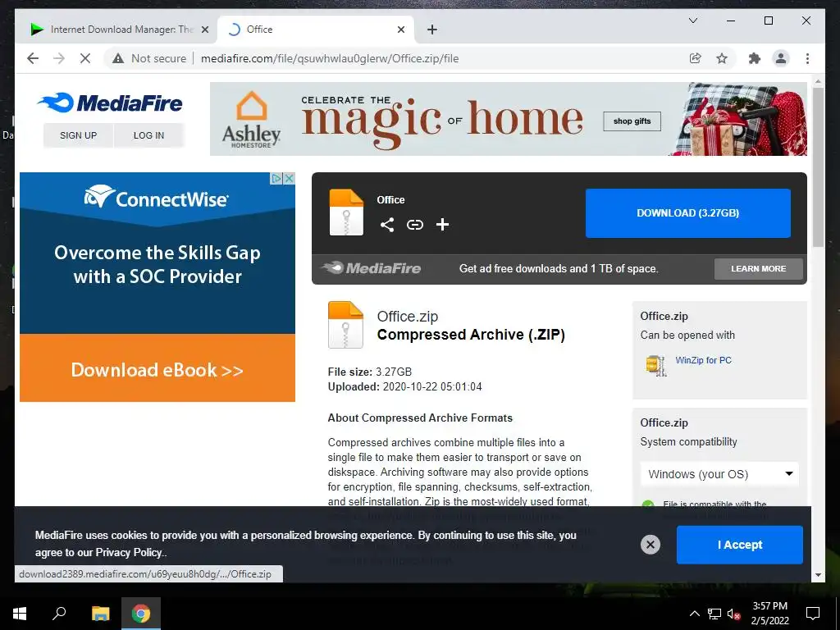Click the LOG IN button

[x=149, y=135]
